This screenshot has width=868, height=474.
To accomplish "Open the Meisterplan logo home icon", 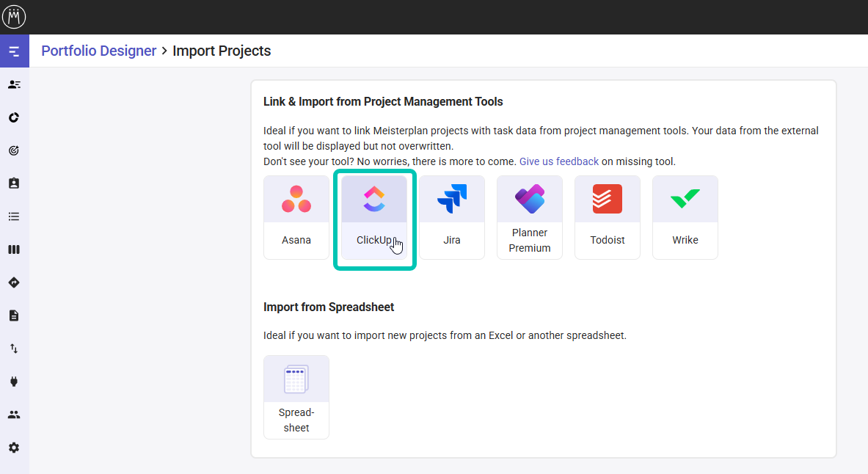I will [14, 17].
